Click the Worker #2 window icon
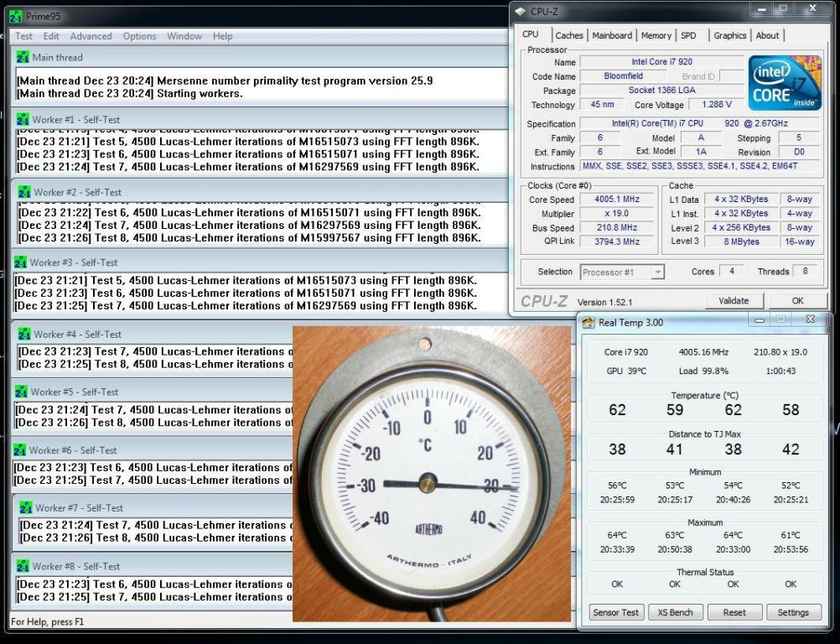 coord(24,191)
